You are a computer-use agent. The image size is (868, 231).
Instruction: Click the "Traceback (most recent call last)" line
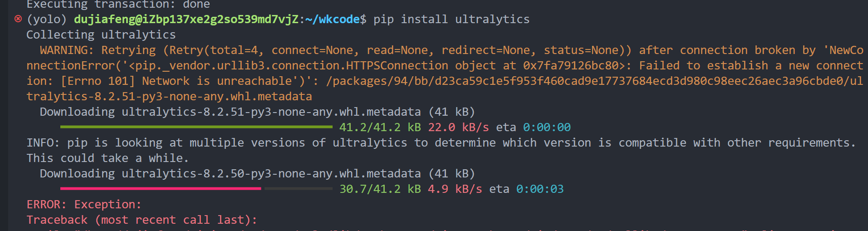(142, 220)
